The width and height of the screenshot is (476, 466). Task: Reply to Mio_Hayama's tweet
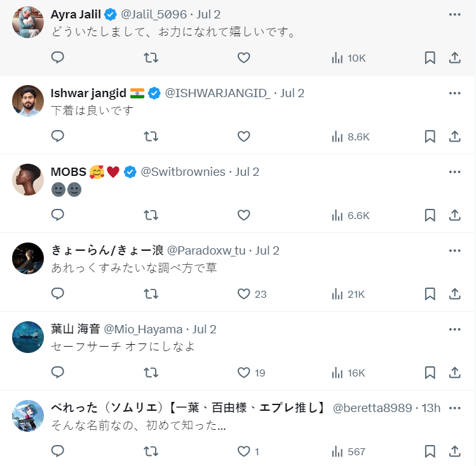(x=58, y=373)
